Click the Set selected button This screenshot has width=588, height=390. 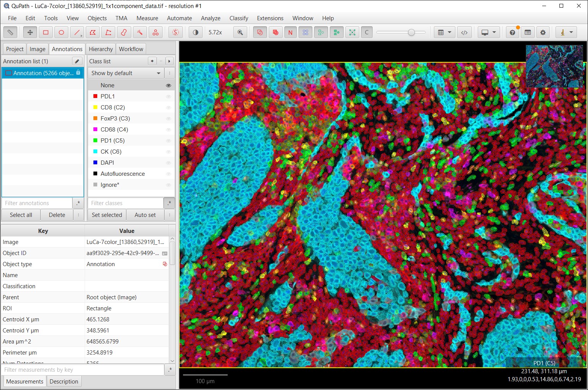(107, 215)
